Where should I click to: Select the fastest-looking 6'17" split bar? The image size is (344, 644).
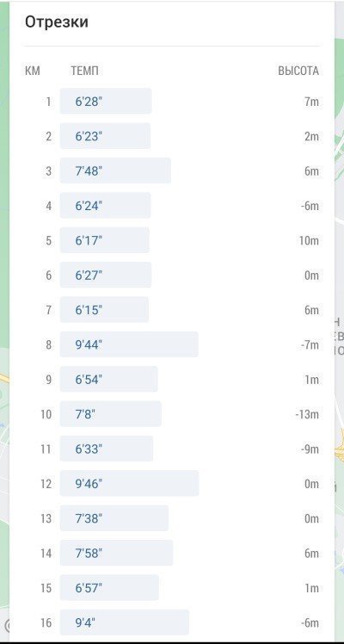(x=105, y=240)
